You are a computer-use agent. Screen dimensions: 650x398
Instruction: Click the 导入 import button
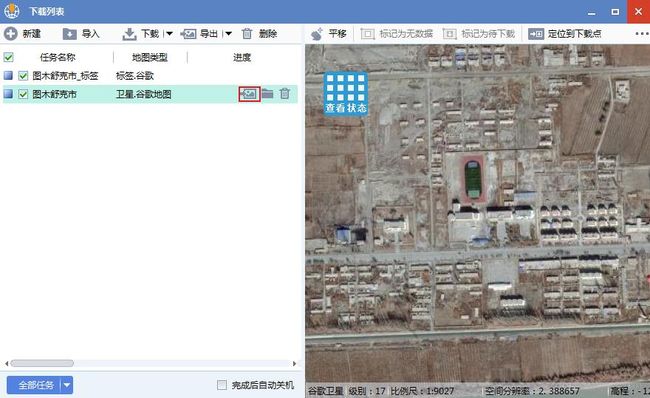click(81, 34)
